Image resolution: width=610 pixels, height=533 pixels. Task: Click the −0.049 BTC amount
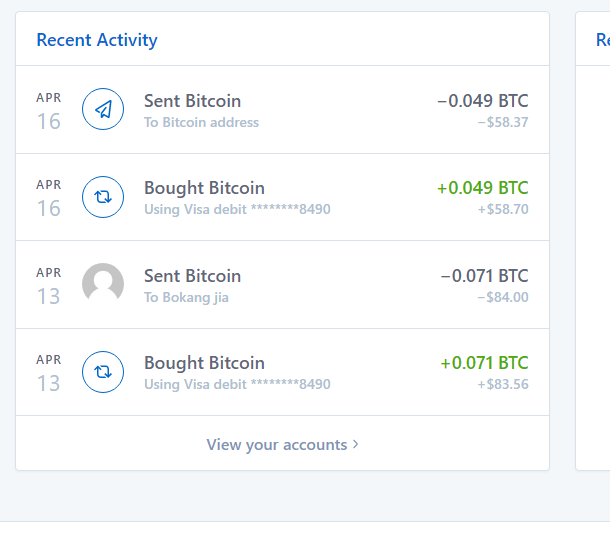point(482,101)
